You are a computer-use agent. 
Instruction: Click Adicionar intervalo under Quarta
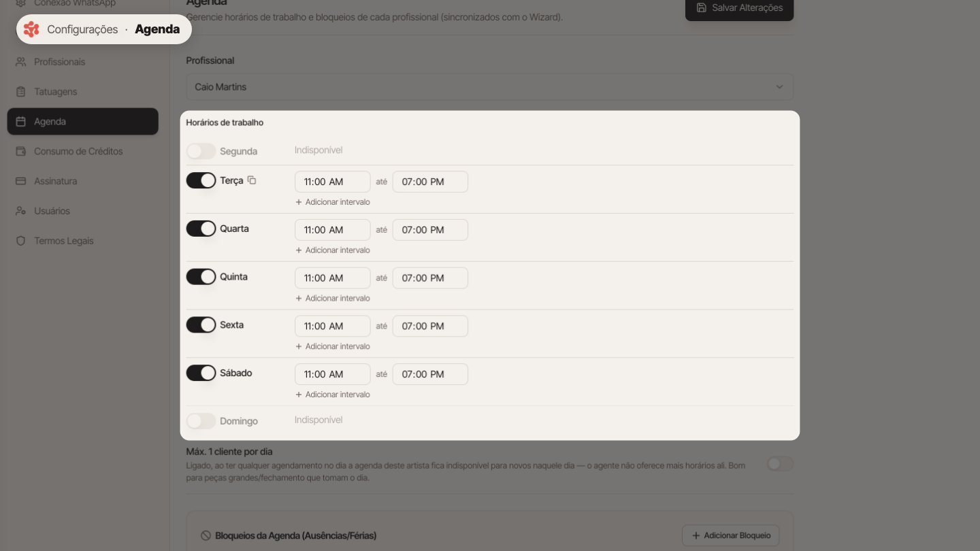pyautogui.click(x=333, y=250)
